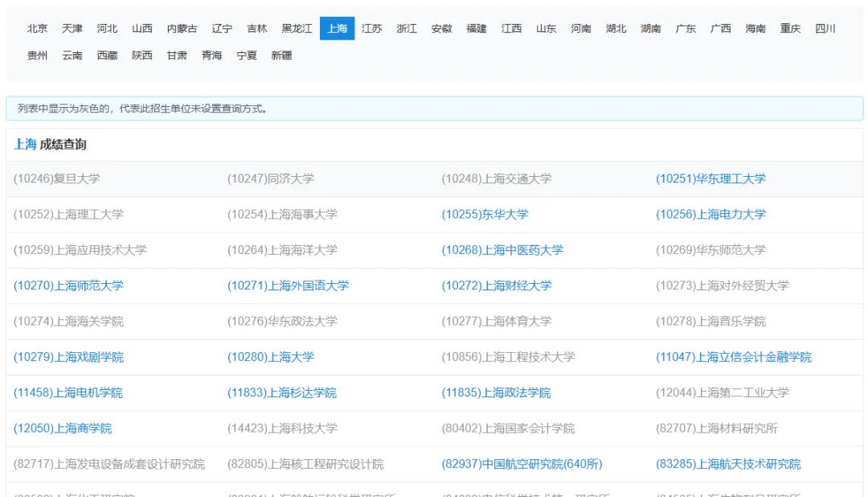Choose the 云南 tab

click(72, 55)
